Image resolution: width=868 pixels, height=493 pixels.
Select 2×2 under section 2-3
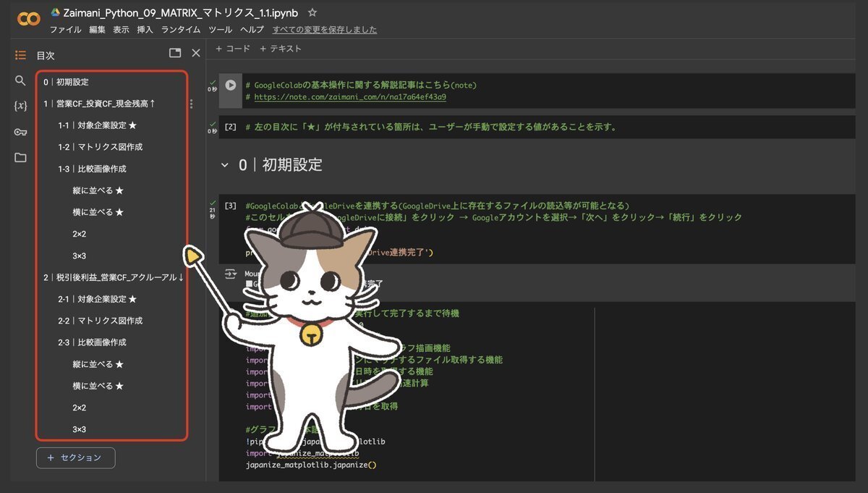click(x=80, y=408)
